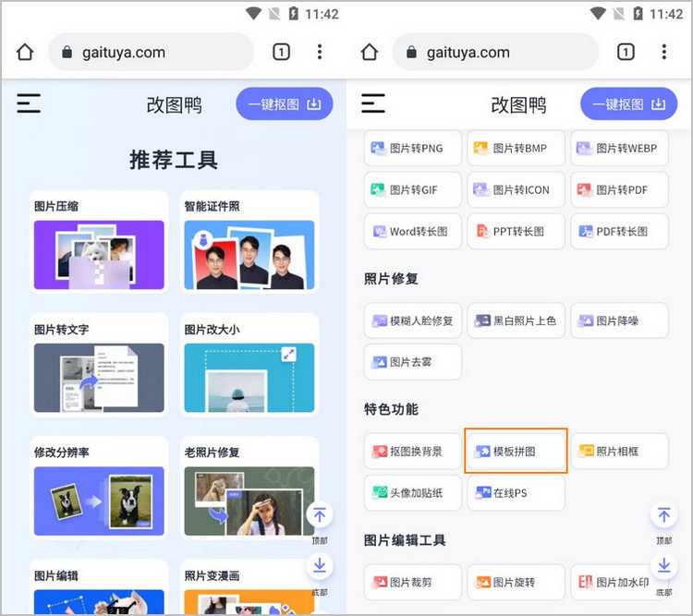Image resolution: width=693 pixels, height=616 pixels.
Task: Focus gaituya.com address bar in left browser
Action: pyautogui.click(x=152, y=52)
